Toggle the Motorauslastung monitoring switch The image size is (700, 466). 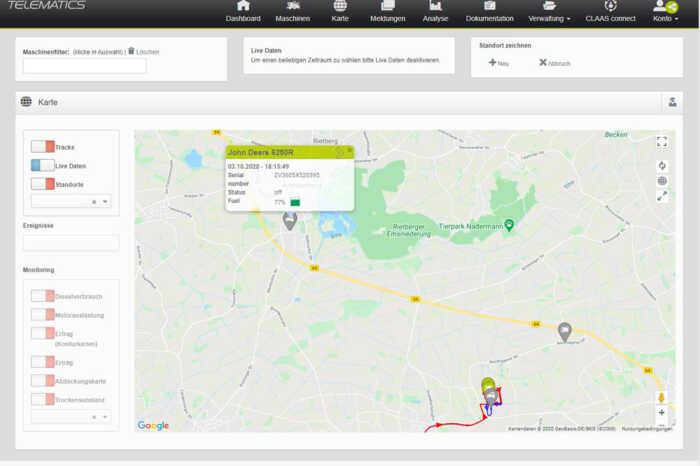coord(43,315)
